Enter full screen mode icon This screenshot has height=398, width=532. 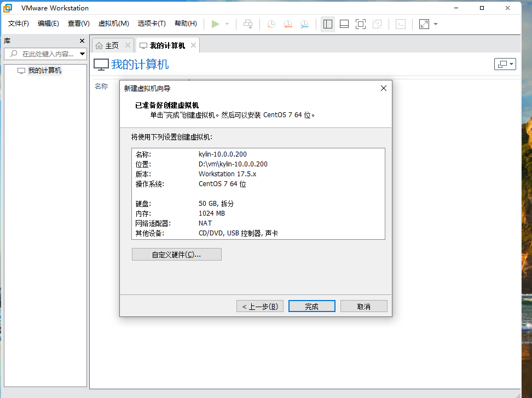[361, 24]
